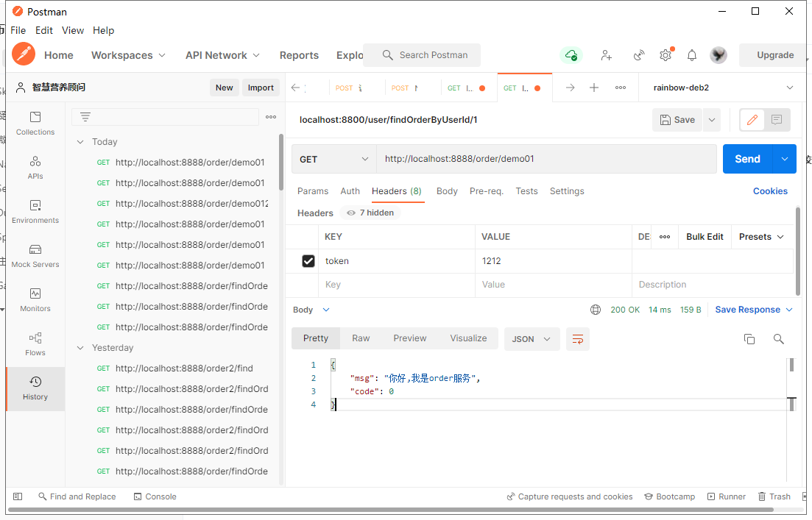Switch to the Raw response view
Viewport: 812px width, 520px height.
[361, 338]
